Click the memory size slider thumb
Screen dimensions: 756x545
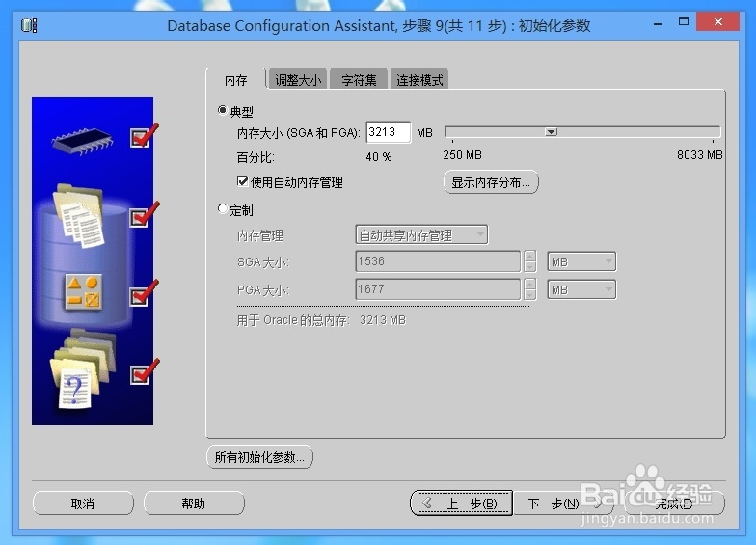click(x=552, y=131)
